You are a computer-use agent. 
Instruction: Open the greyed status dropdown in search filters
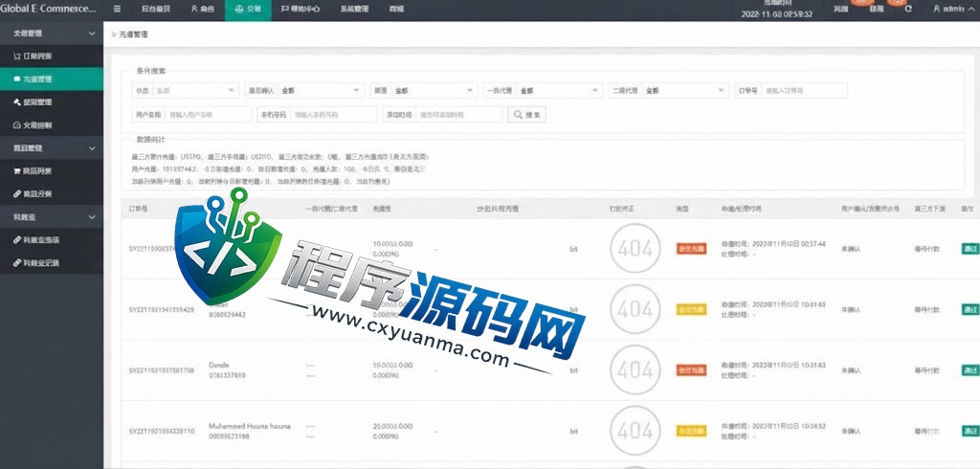tap(195, 91)
